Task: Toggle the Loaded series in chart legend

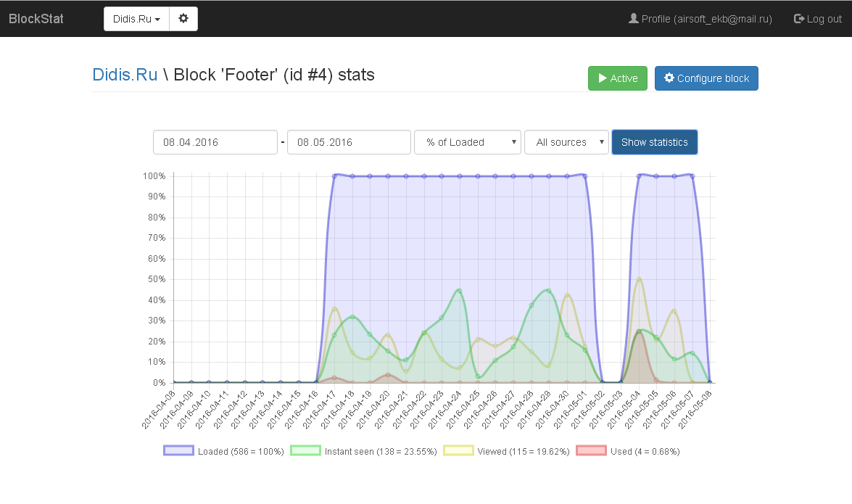Action: tap(178, 451)
